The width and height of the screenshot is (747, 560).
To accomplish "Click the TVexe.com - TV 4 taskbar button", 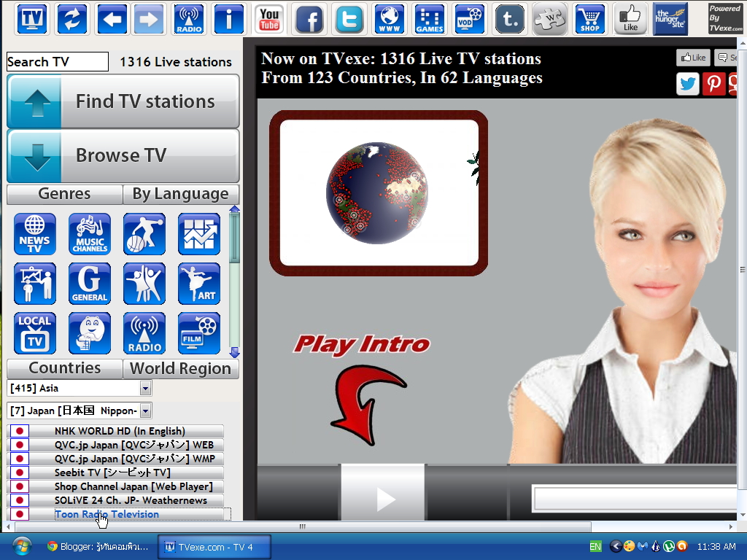I will pyautogui.click(x=214, y=547).
